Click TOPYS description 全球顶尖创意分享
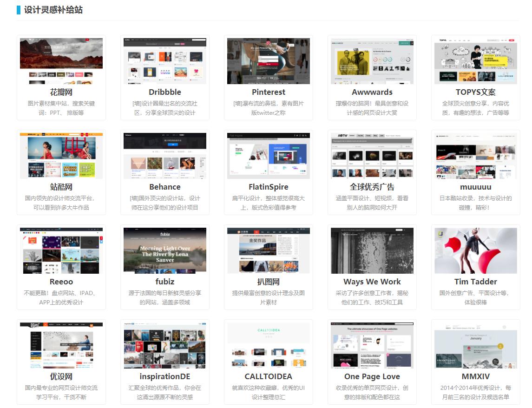 tap(476, 108)
